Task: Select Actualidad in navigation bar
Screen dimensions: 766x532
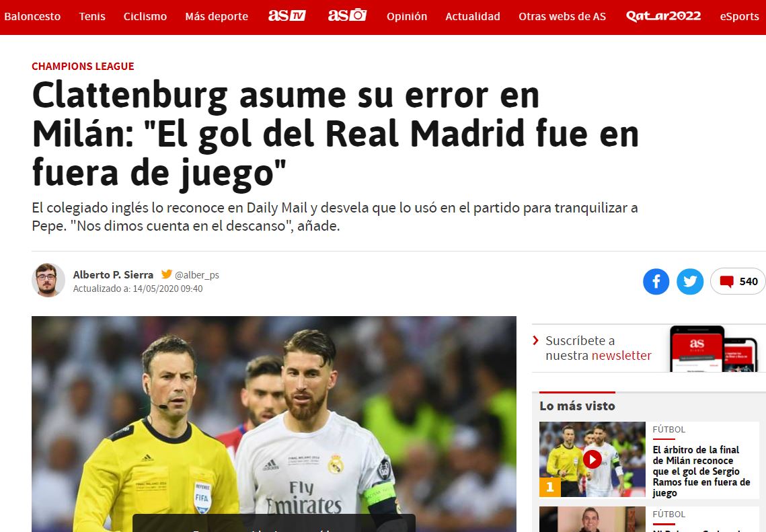Action: coord(472,17)
